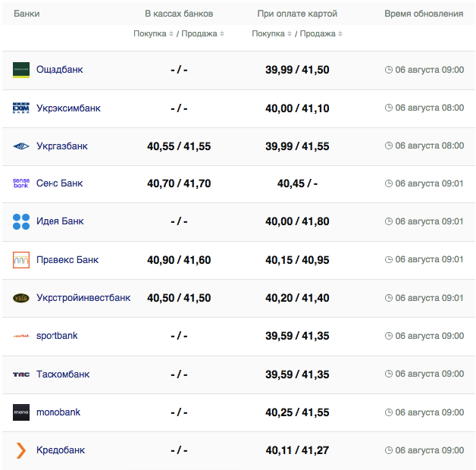Click the Ощадбанк logo icon
Viewport: 476px width, 470px height.
click(x=21, y=70)
